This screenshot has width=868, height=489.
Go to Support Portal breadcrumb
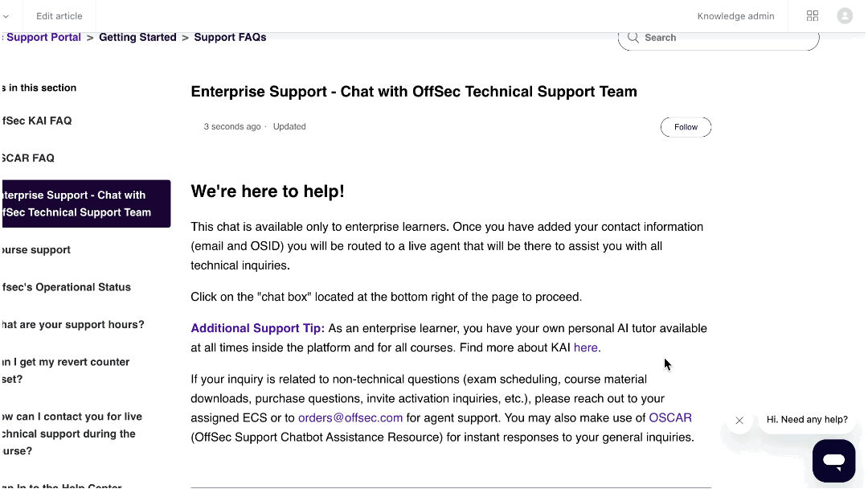43,37
